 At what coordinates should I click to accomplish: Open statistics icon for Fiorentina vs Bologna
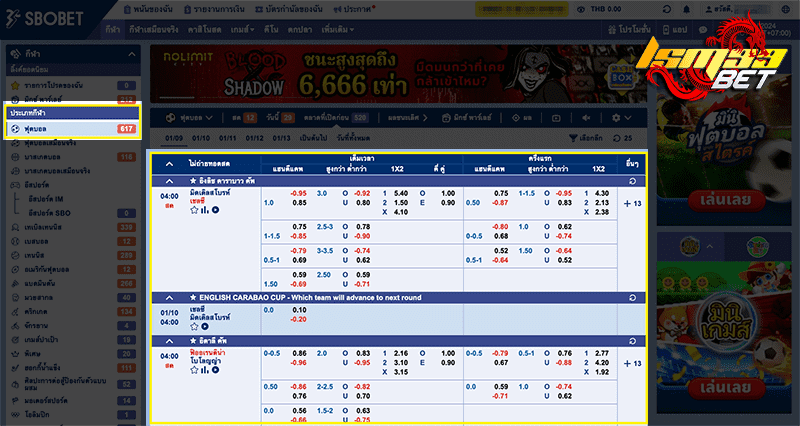pos(205,370)
